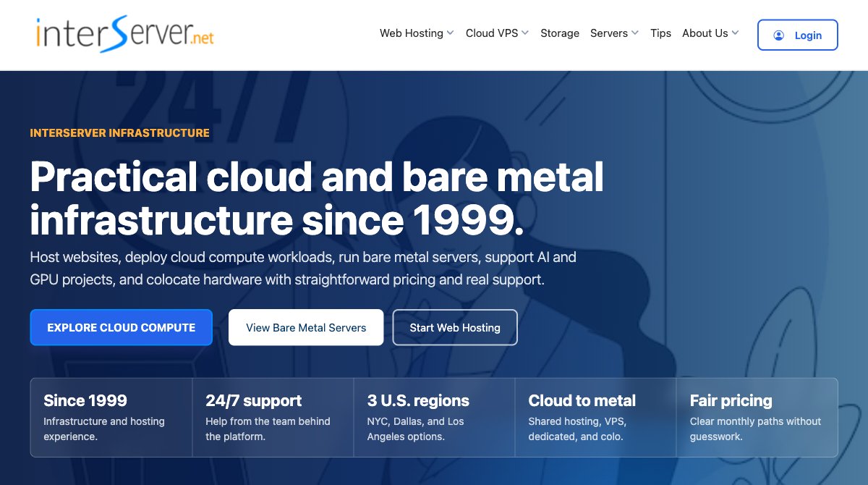The height and width of the screenshot is (485, 868).
Task: Expand the About Us chevron arrow
Action: click(735, 33)
